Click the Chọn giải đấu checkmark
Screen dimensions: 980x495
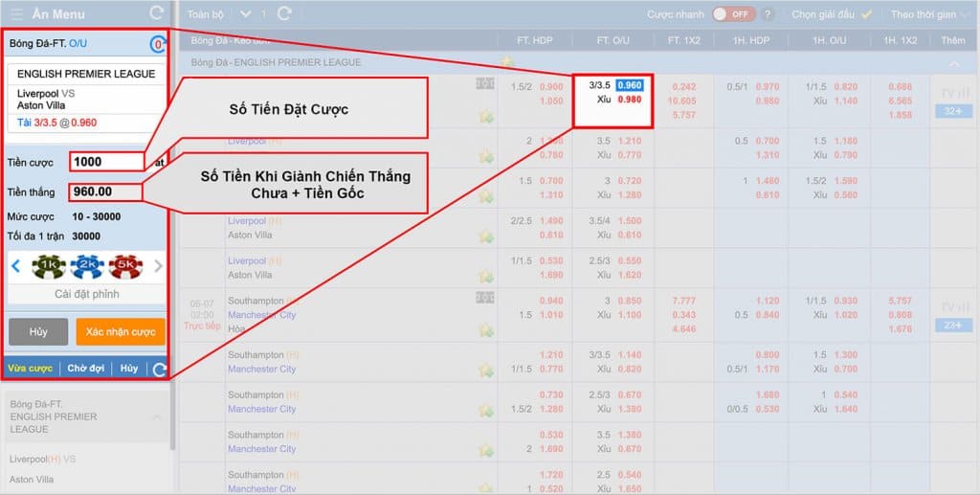[866, 14]
